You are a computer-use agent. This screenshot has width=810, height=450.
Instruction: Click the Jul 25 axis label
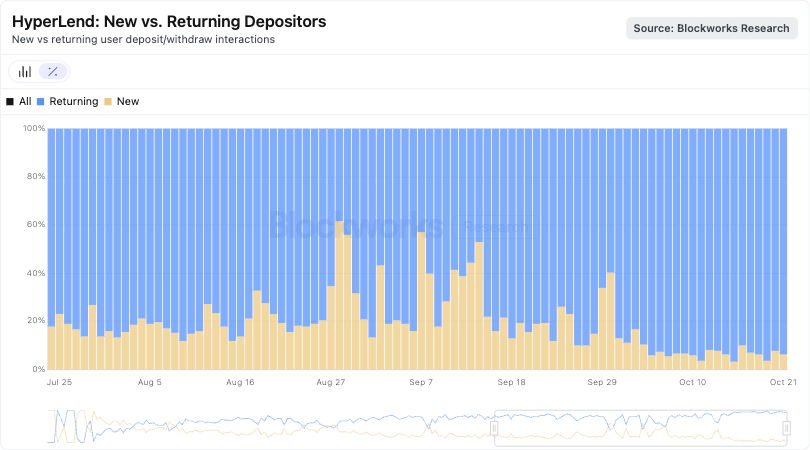coord(59,382)
